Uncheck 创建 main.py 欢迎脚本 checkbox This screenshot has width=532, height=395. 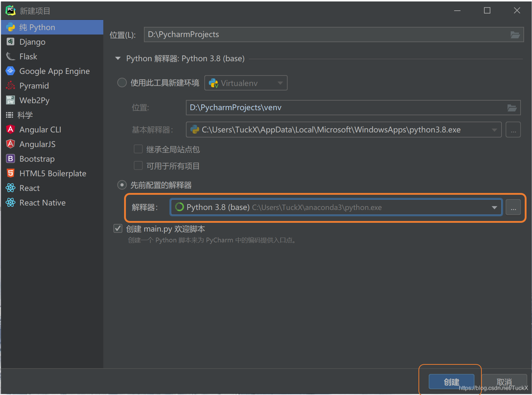tap(118, 229)
